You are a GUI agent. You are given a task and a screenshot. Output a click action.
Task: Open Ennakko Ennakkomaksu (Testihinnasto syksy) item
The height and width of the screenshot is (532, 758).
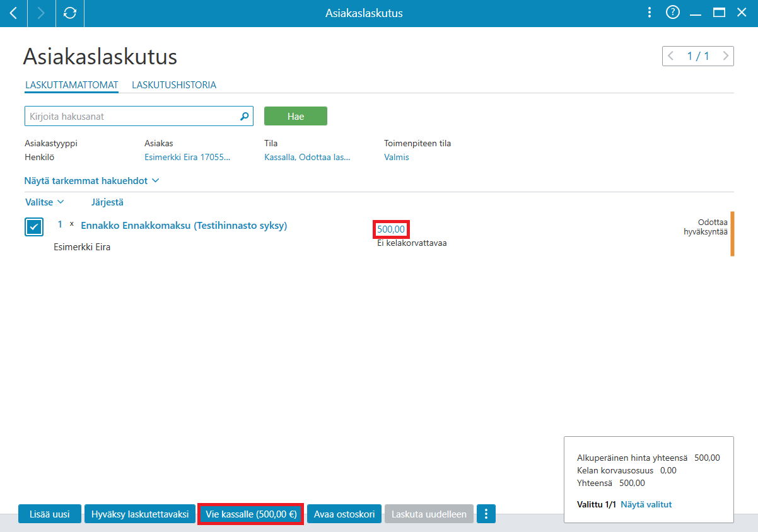tap(184, 226)
